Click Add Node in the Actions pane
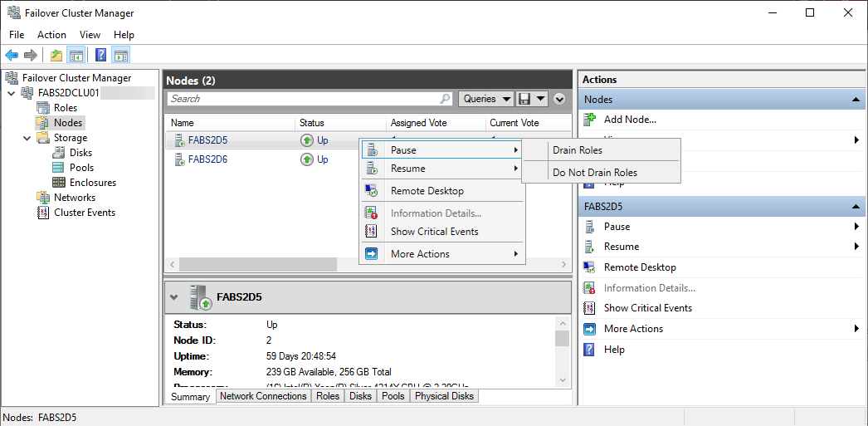This screenshot has width=868, height=426. tap(630, 119)
